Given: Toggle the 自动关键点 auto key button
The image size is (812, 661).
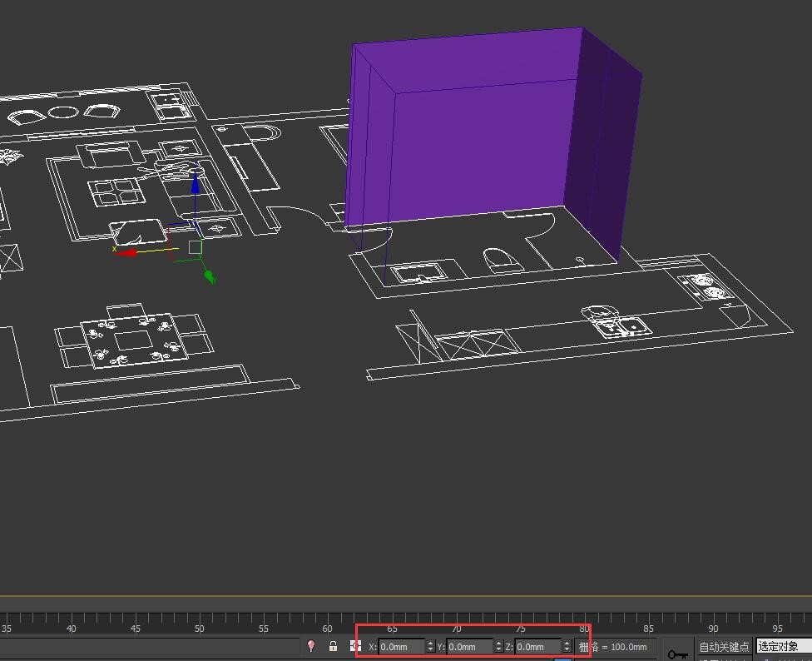Looking at the screenshot, I should (724, 647).
